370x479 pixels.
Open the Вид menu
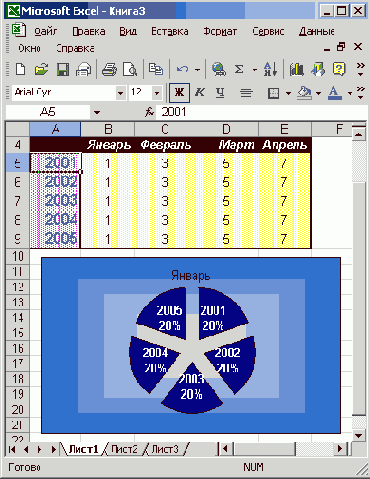[x=128, y=31]
